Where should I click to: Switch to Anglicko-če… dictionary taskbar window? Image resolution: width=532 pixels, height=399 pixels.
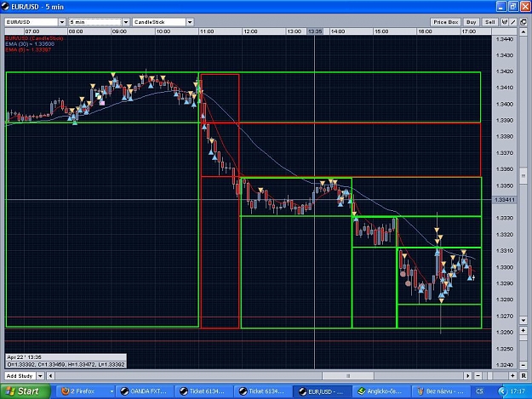coord(381,391)
